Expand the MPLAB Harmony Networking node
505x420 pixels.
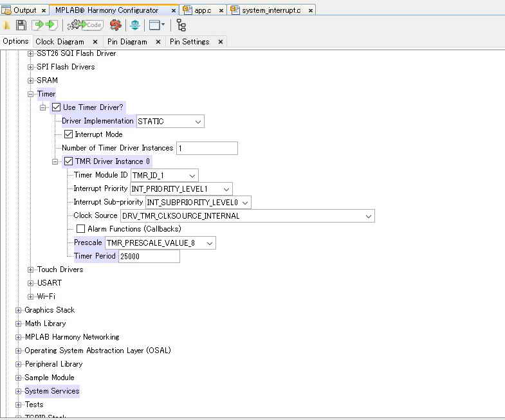[19, 338]
